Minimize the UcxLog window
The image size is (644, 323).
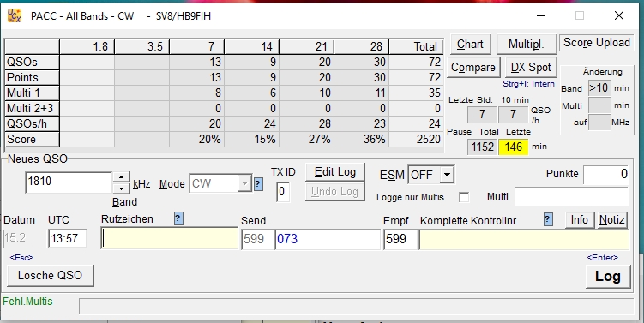click(x=541, y=15)
